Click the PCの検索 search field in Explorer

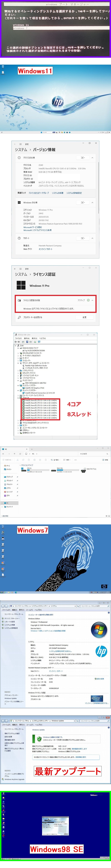(94, 454)
